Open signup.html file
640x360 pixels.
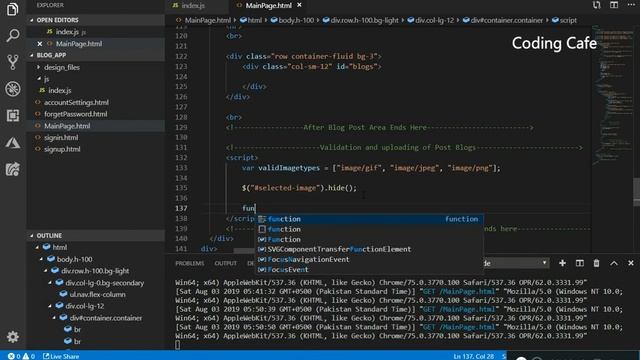(x=62, y=149)
